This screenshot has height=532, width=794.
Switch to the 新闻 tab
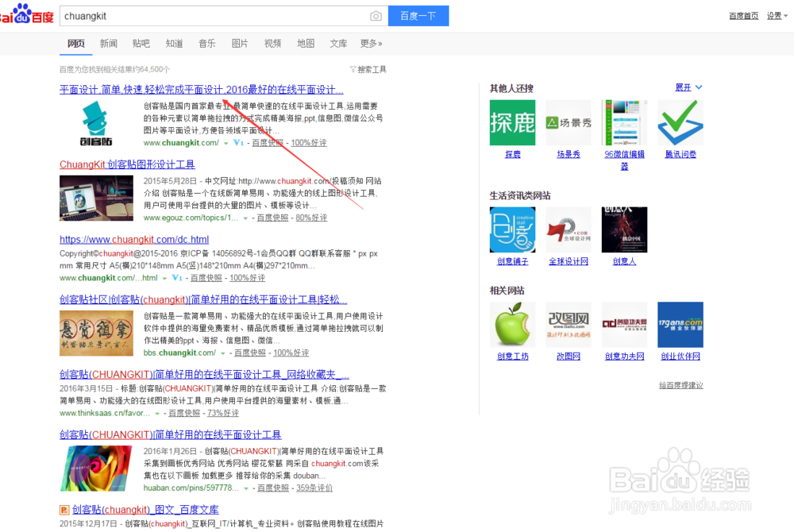[108, 44]
